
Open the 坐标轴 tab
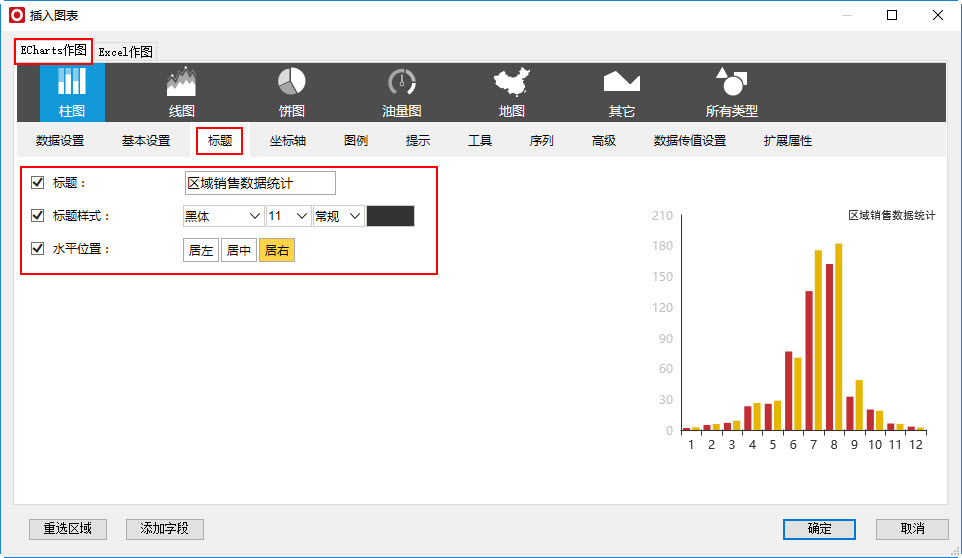(x=288, y=140)
